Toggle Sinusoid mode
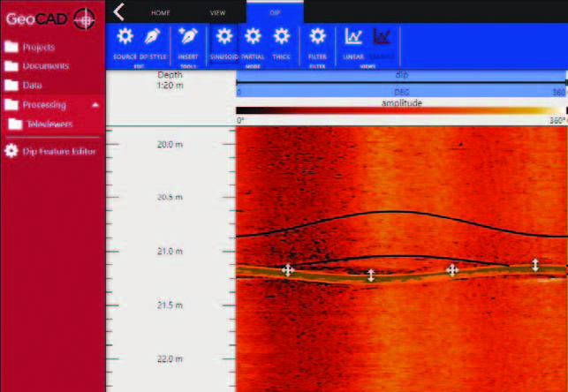 [224, 36]
